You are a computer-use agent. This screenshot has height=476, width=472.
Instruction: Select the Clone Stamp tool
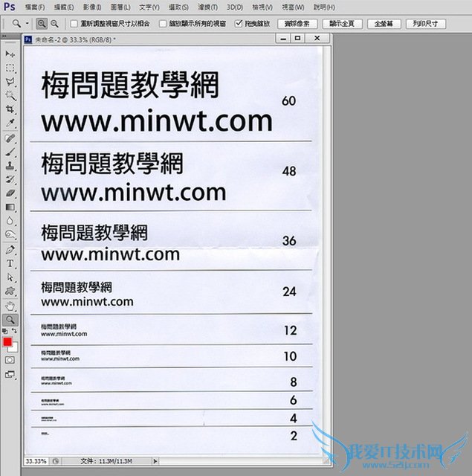tap(10, 166)
